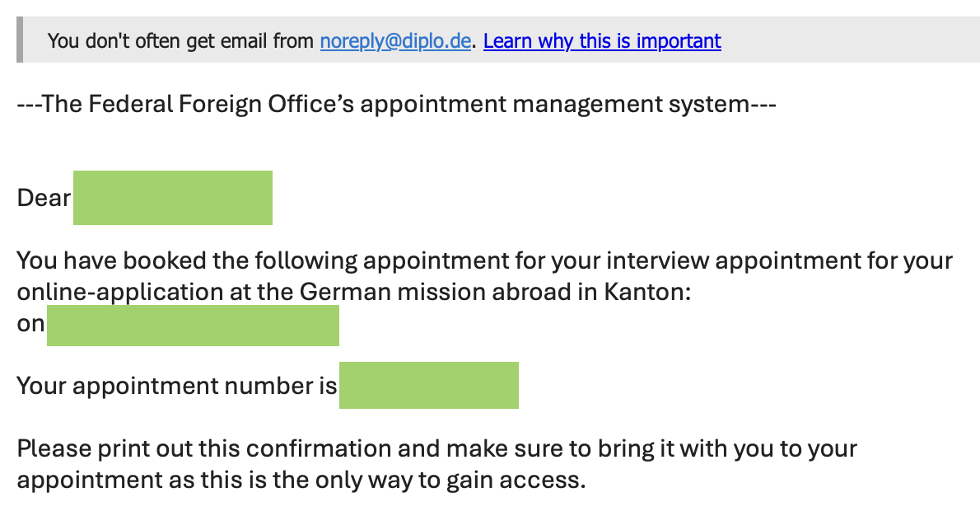Click the "You don't often get email" banner text
Image resolution: width=980 pixels, height=516 pixels.
click(x=180, y=40)
